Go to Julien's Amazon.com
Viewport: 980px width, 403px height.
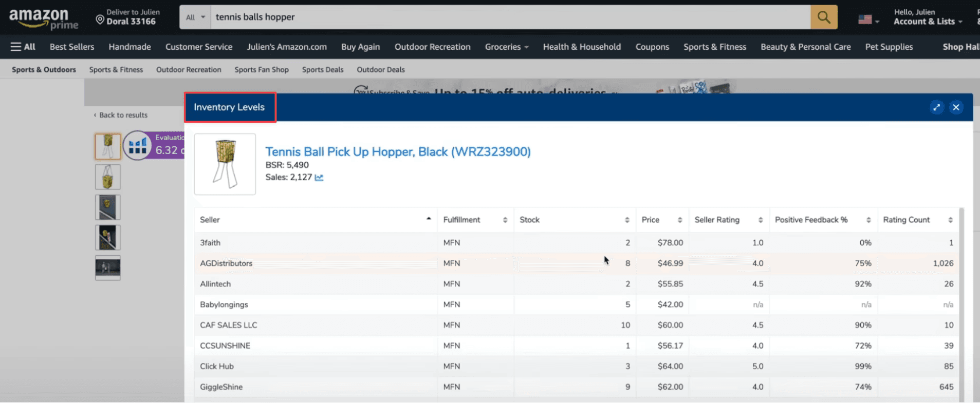pyautogui.click(x=287, y=47)
